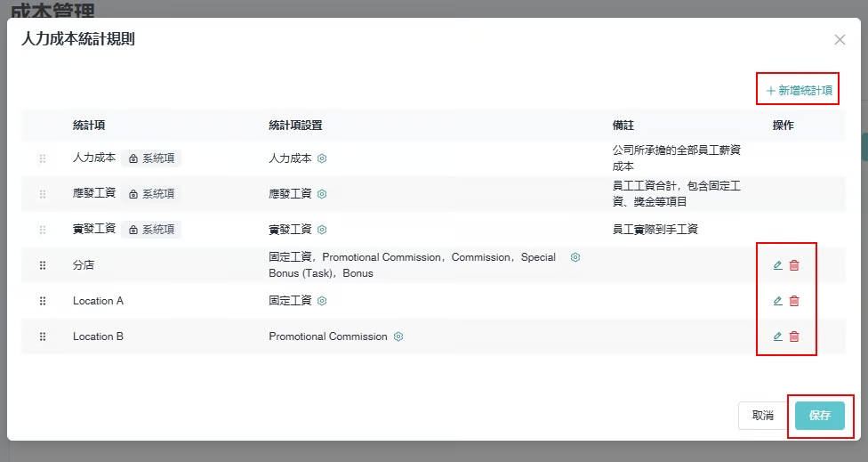Open gear next to Location A 固定工資
This screenshot has width=868, height=462.
[322, 301]
